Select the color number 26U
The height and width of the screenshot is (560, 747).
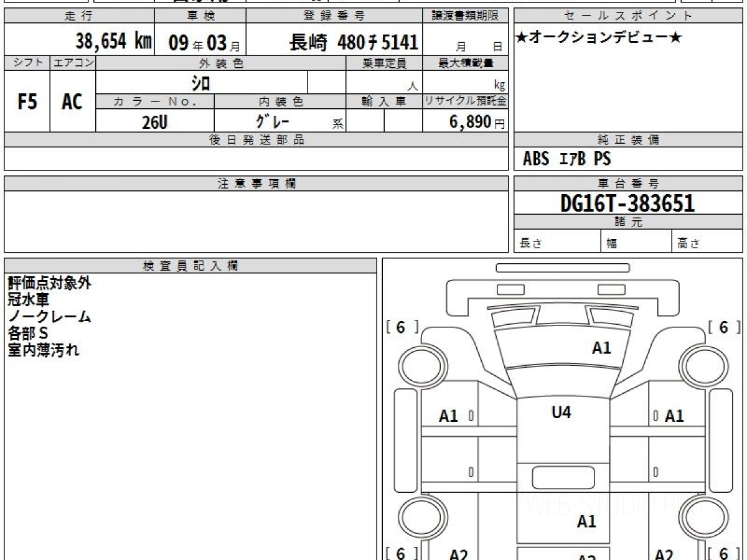(x=154, y=123)
